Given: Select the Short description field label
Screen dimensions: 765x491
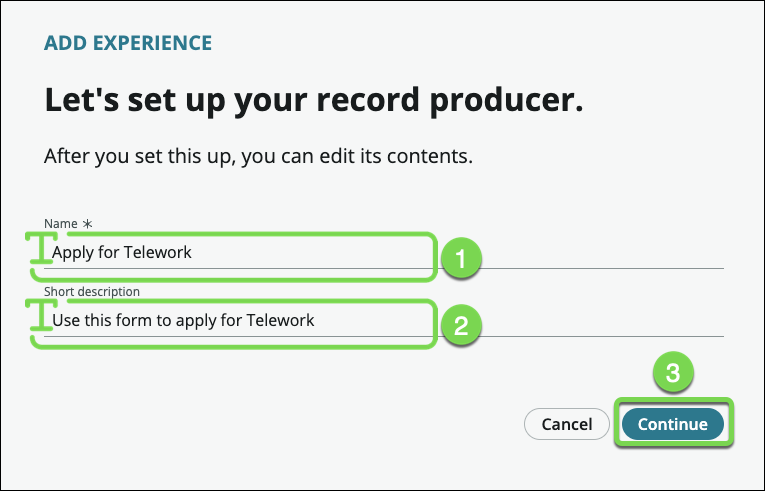Looking at the screenshot, I should (x=92, y=291).
